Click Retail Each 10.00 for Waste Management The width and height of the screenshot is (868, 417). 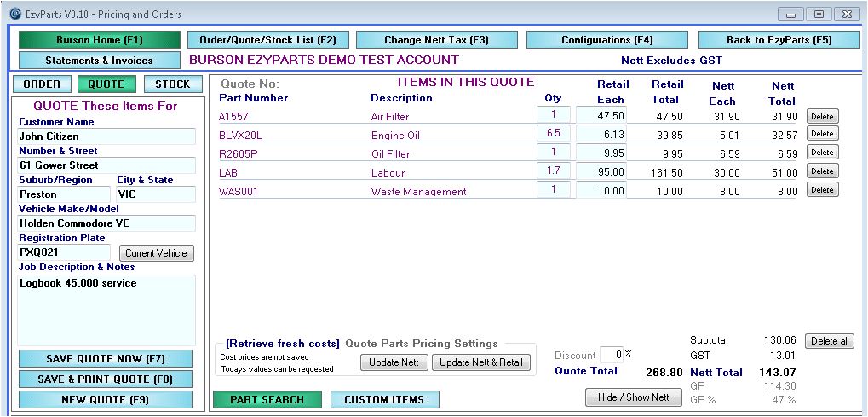click(x=601, y=189)
